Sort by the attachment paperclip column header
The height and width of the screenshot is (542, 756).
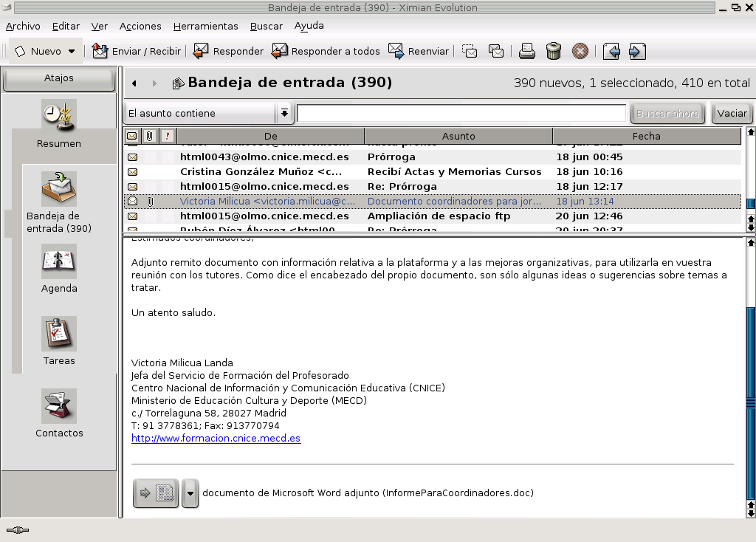pyautogui.click(x=149, y=136)
